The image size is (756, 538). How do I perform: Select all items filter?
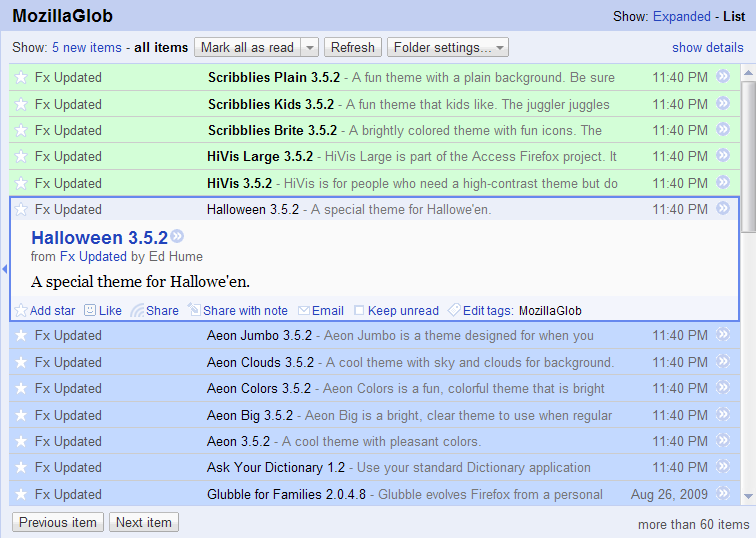pyautogui.click(x=161, y=47)
